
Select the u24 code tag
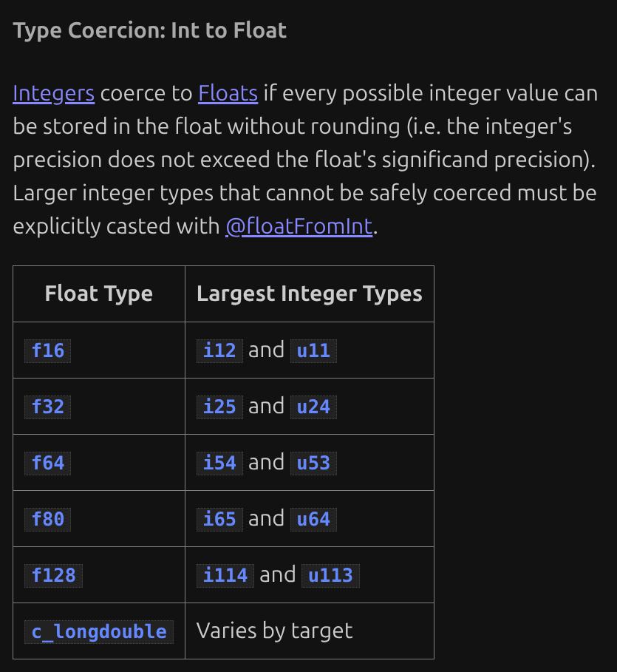pyautogui.click(x=313, y=407)
